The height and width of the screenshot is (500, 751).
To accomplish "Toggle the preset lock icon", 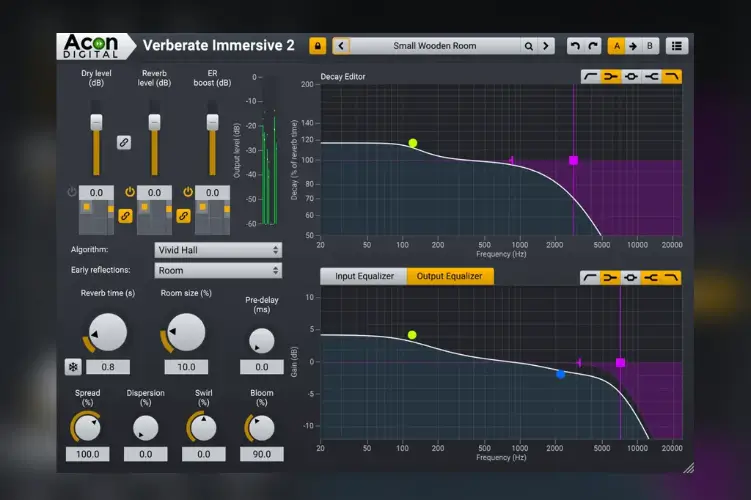I will (x=317, y=46).
